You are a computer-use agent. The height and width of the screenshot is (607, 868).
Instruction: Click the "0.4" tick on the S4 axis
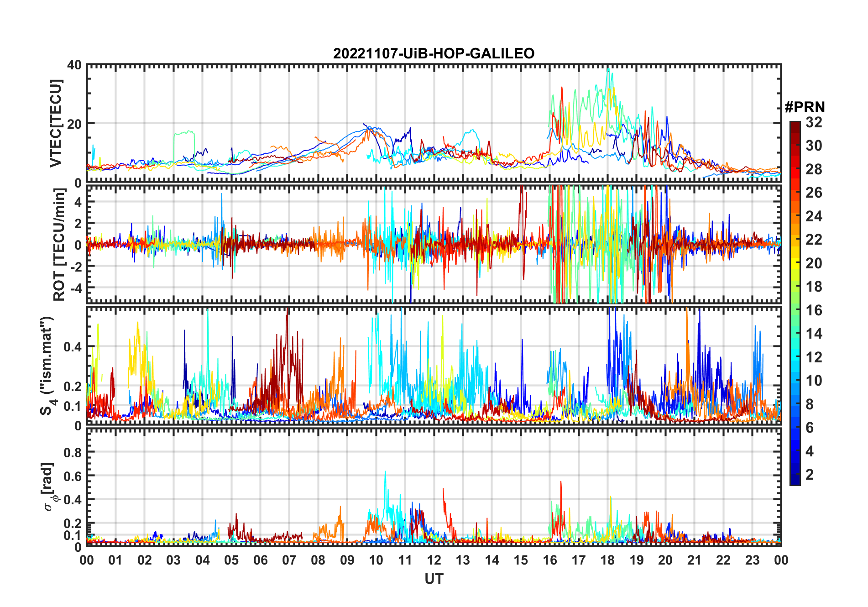tap(73, 347)
